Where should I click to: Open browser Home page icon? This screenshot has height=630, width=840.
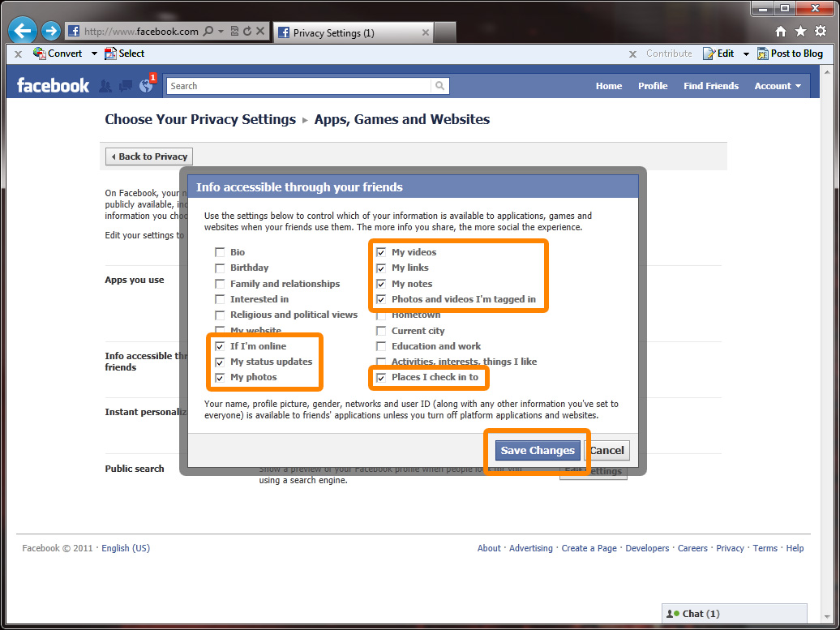[781, 32]
